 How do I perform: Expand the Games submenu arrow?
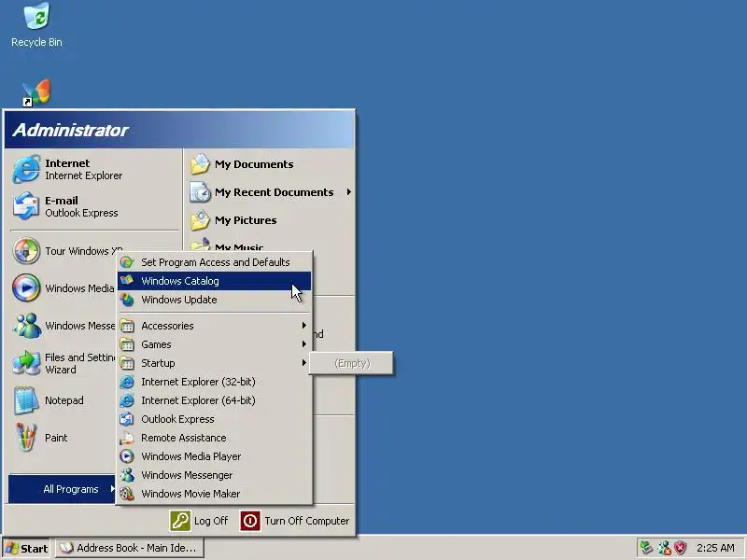304,343
